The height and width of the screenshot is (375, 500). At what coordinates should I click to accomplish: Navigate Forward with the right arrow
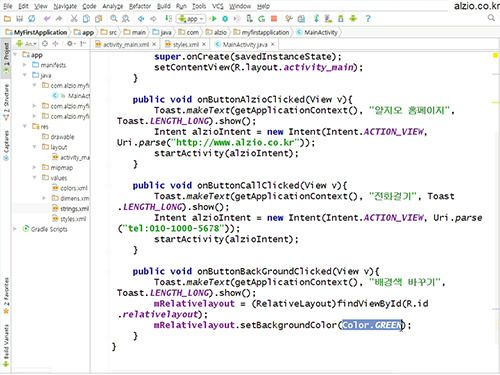point(153,19)
